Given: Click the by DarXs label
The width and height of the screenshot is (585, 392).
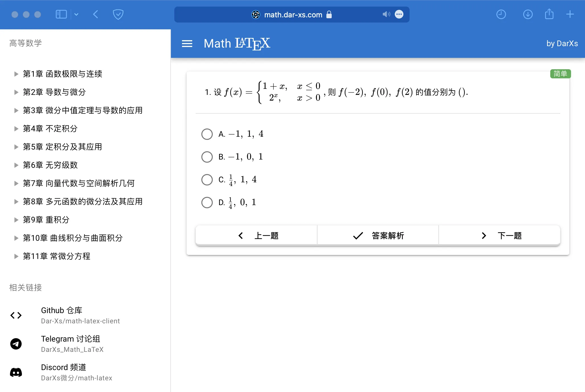Looking at the screenshot, I should click(x=562, y=44).
